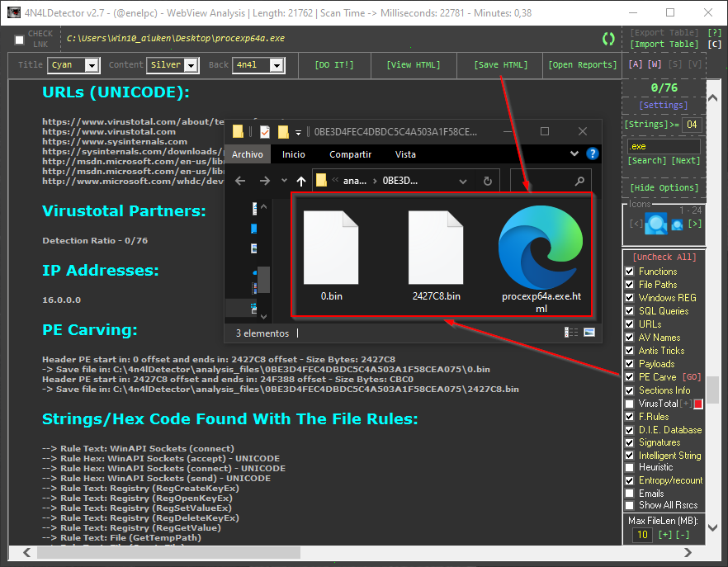Screen dimensions: 728x567
Task: Click the address bar folder icon in Explorer
Action: (321, 180)
